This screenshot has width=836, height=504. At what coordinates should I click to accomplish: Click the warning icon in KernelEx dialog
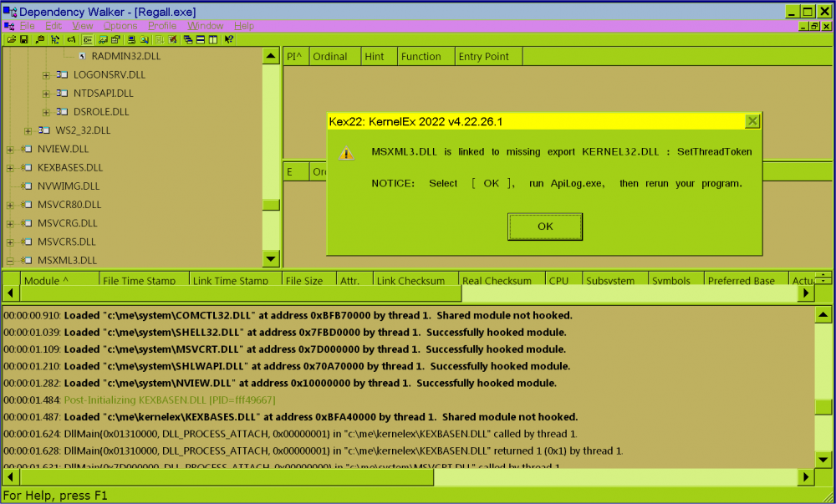tap(346, 154)
